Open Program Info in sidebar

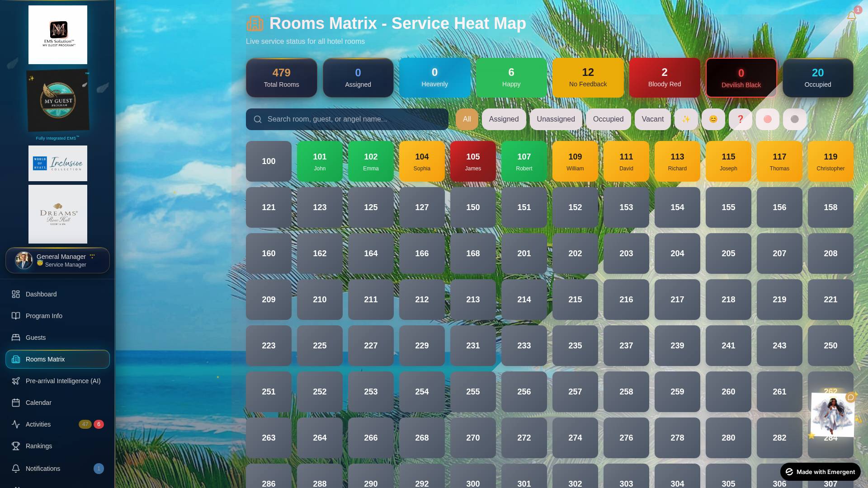[57, 316]
